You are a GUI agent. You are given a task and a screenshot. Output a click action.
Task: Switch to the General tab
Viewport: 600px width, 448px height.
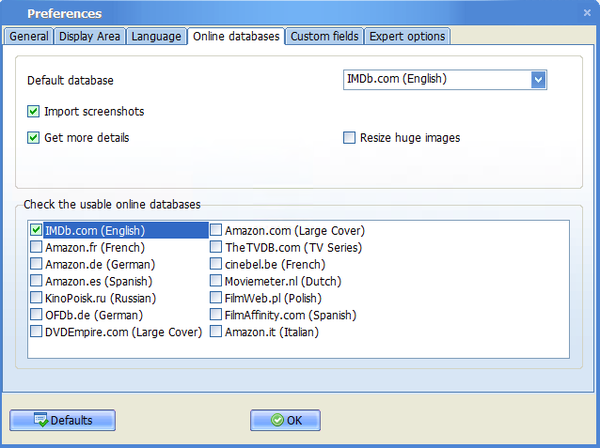click(29, 36)
